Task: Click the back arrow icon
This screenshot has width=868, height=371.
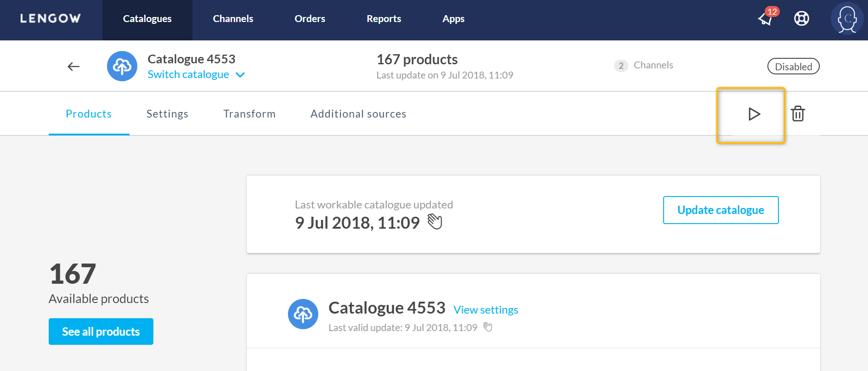Action: pyautogui.click(x=73, y=67)
